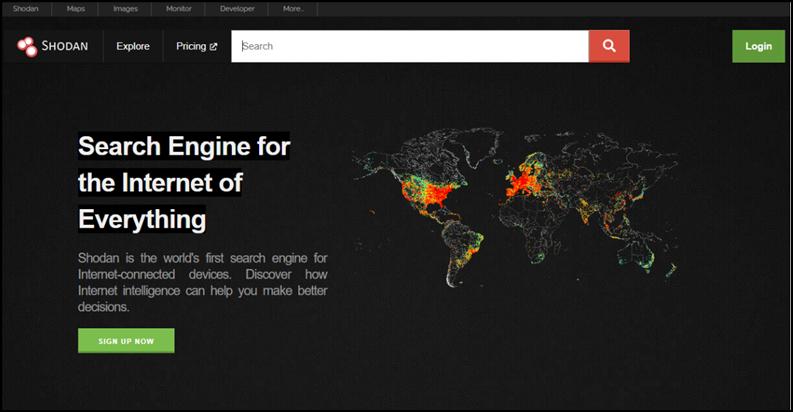The width and height of the screenshot is (793, 412).
Task: Open the Shodan tab in top bar
Action: pyautogui.click(x=26, y=9)
